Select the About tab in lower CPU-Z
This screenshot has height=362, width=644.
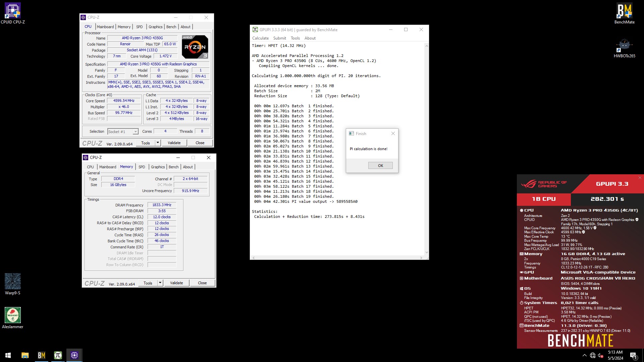coord(188,167)
